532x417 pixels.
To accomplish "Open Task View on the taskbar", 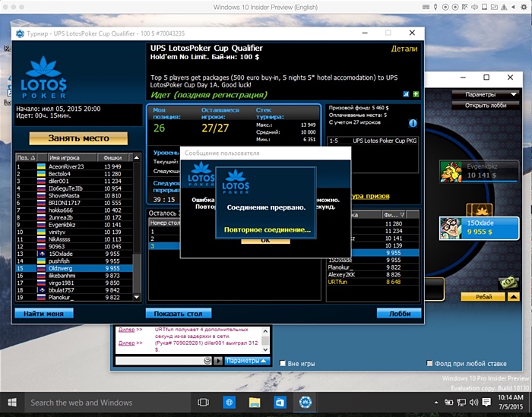I will click(x=203, y=403).
